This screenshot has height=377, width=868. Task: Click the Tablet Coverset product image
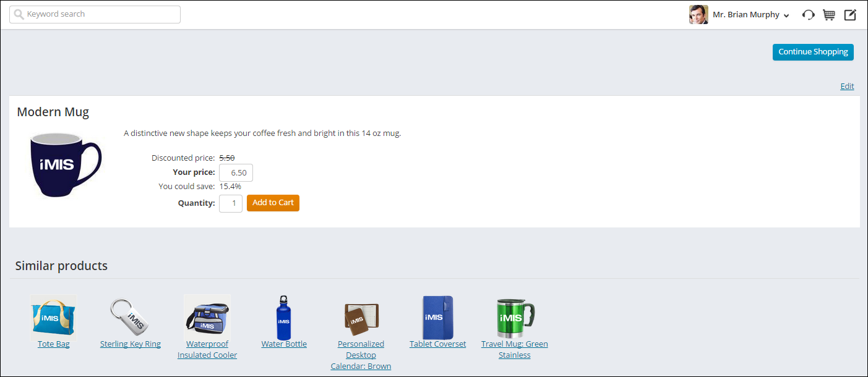point(437,317)
